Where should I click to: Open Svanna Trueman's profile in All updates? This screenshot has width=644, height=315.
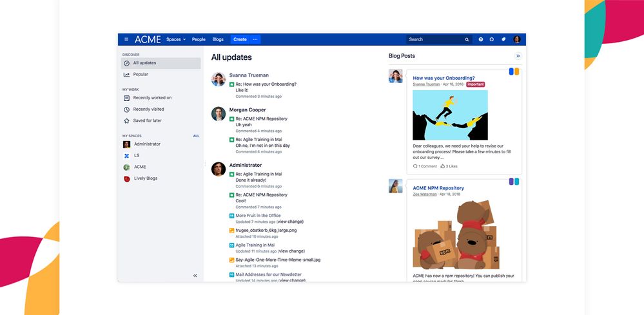tap(249, 75)
